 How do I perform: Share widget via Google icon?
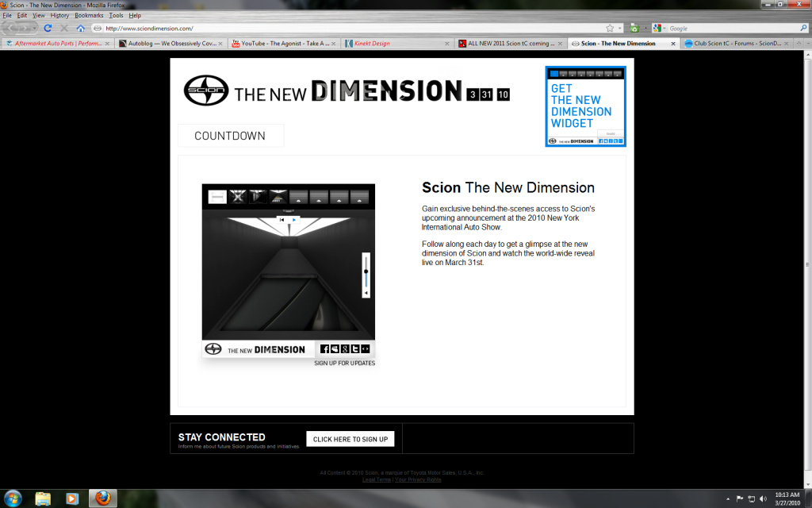click(345, 349)
